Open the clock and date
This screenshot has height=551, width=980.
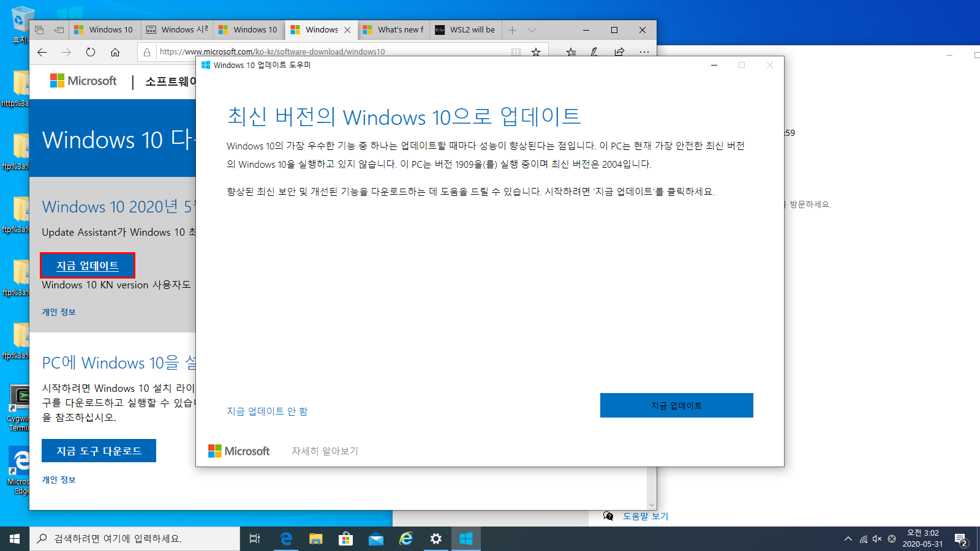point(922,539)
